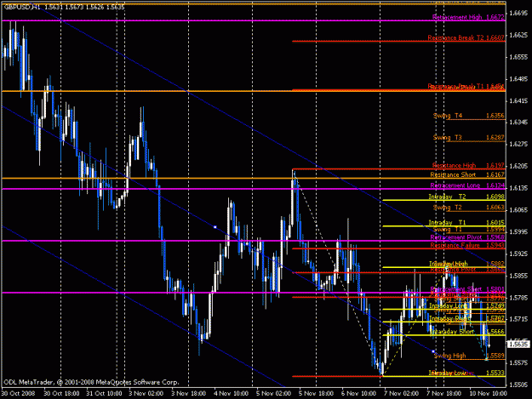Select the Resistance Short 1.6167 label
This screenshot has height=399, width=532.
467,174
